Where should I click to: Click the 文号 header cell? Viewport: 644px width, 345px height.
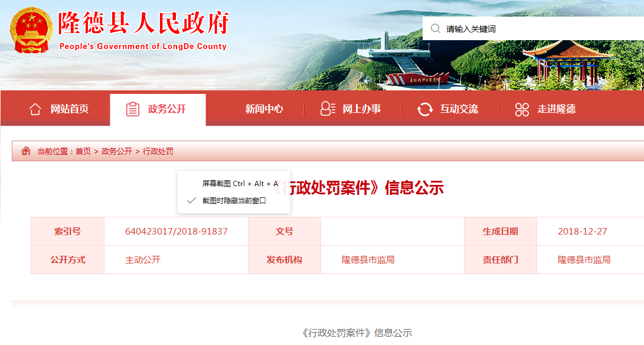click(284, 232)
